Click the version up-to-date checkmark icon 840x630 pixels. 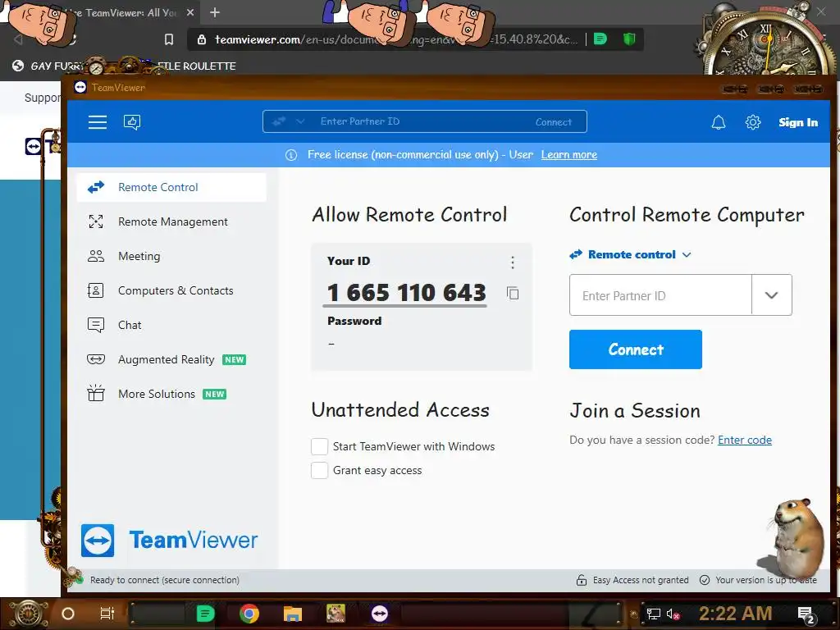point(705,580)
